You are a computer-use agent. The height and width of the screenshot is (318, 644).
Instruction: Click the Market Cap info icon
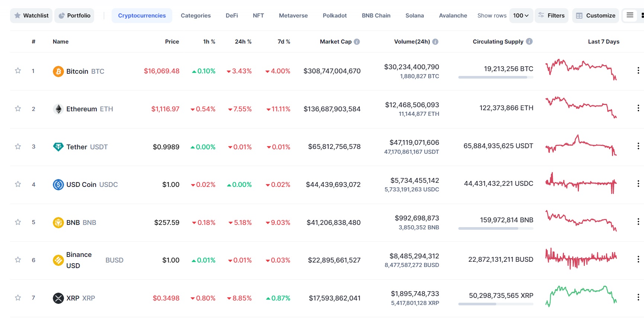pos(357,42)
